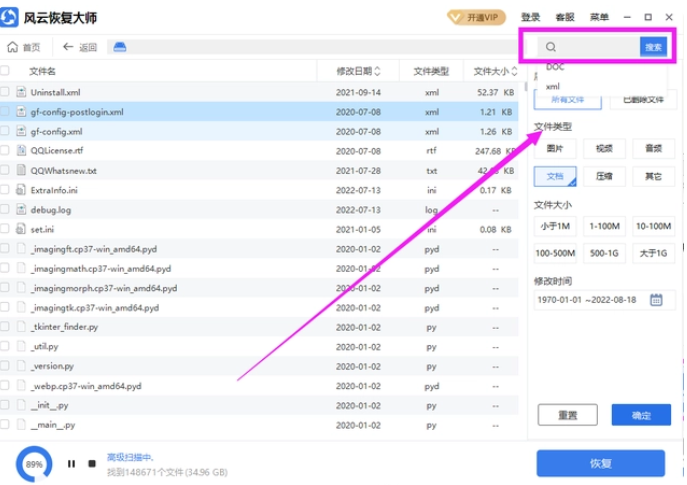Tick checkbox next to Uninstall.xml
This screenshot has height=485, width=687.
pos(5,92)
